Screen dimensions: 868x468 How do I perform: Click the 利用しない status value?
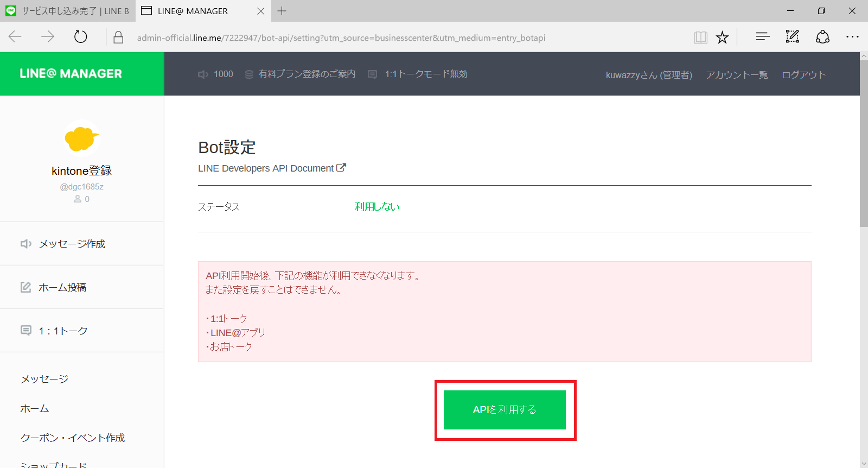pos(377,207)
